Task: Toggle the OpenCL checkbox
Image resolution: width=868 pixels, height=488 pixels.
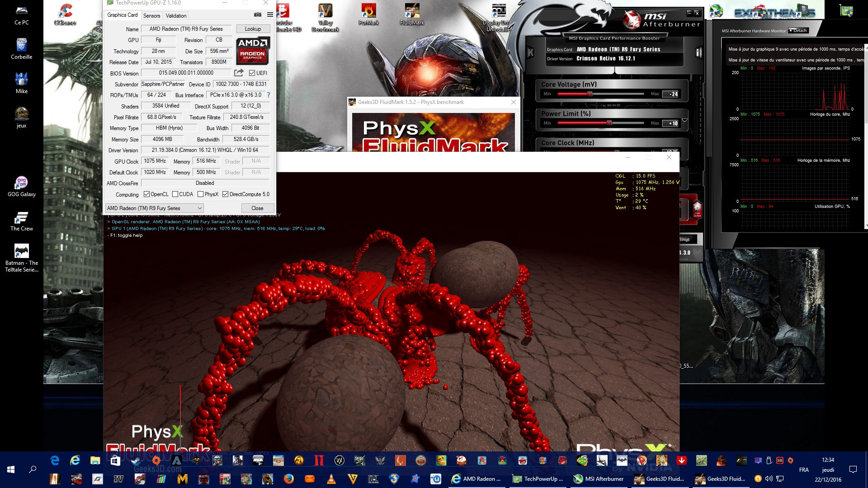Action: [x=146, y=194]
